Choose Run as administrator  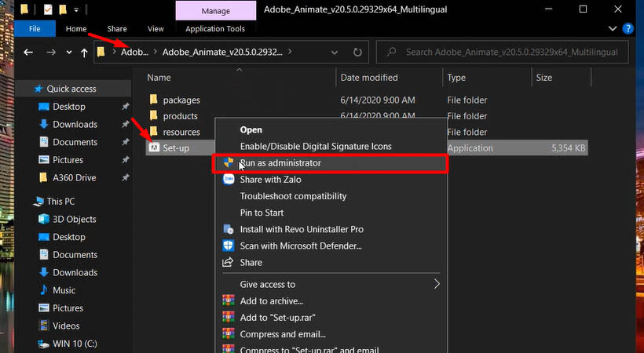[280, 163]
